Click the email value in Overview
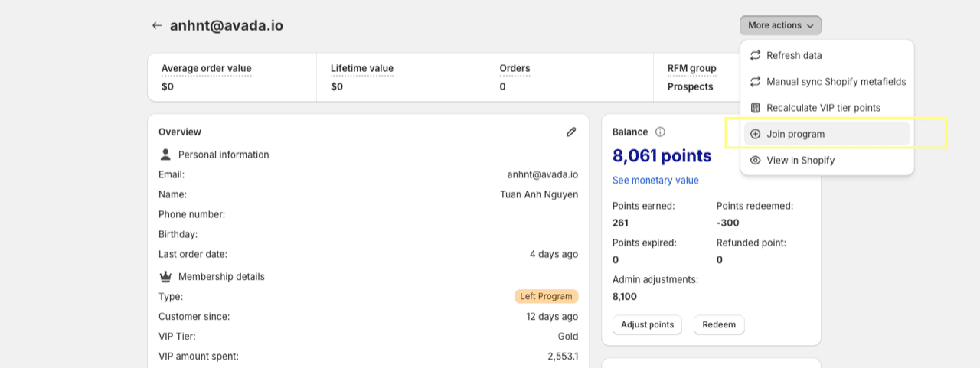This screenshot has height=368, width=980. pos(543,174)
